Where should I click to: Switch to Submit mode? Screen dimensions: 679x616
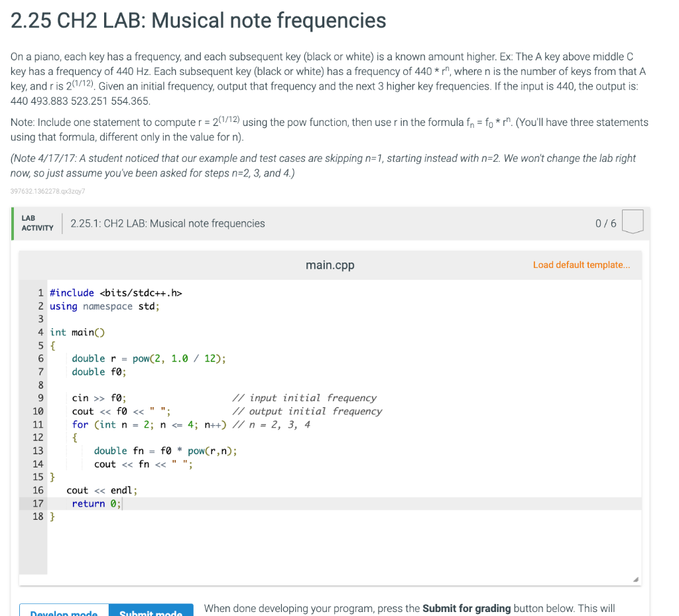pyautogui.click(x=151, y=612)
